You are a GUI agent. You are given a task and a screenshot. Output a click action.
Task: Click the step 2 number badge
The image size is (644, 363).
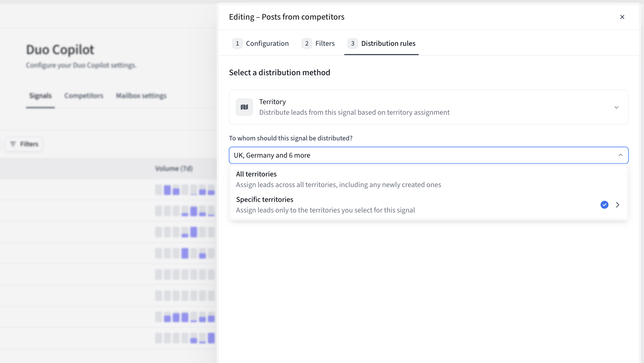click(307, 43)
